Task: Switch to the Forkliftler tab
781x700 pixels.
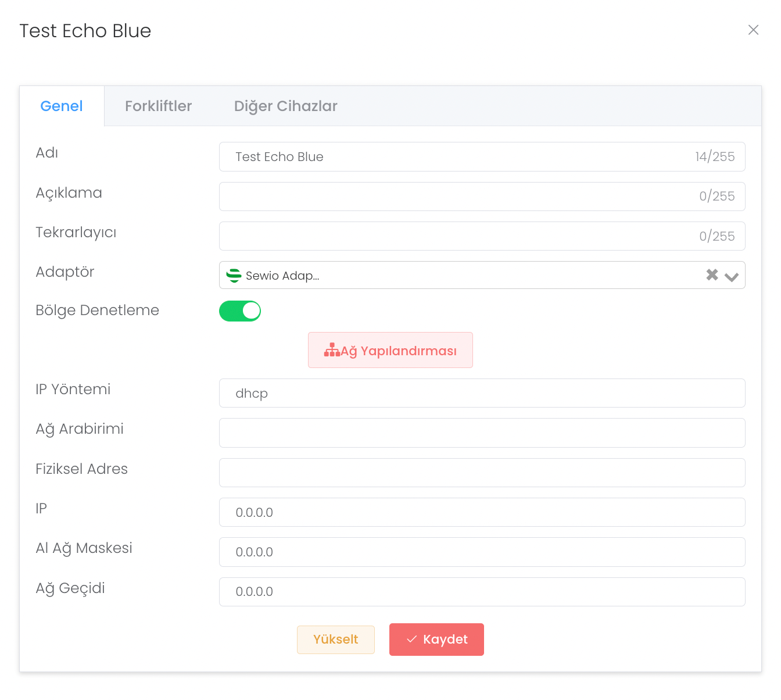Action: click(158, 106)
